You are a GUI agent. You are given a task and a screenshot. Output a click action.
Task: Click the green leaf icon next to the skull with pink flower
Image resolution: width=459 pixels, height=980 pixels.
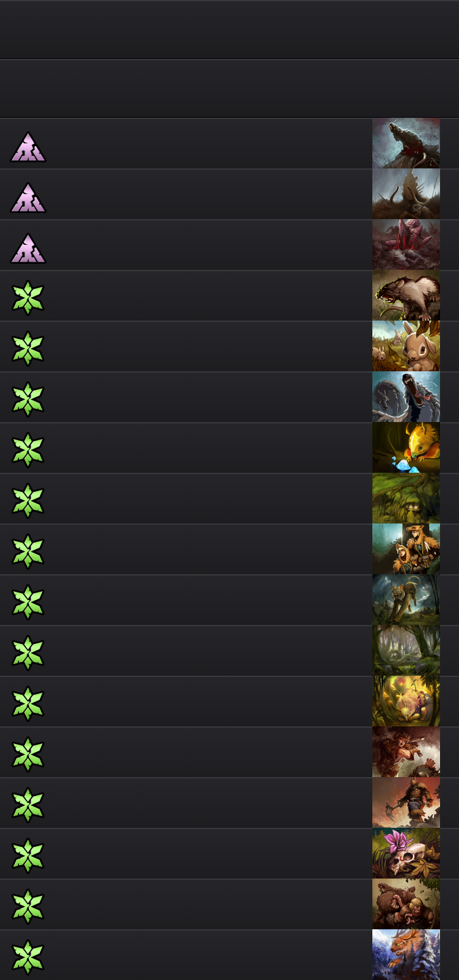coord(28,856)
